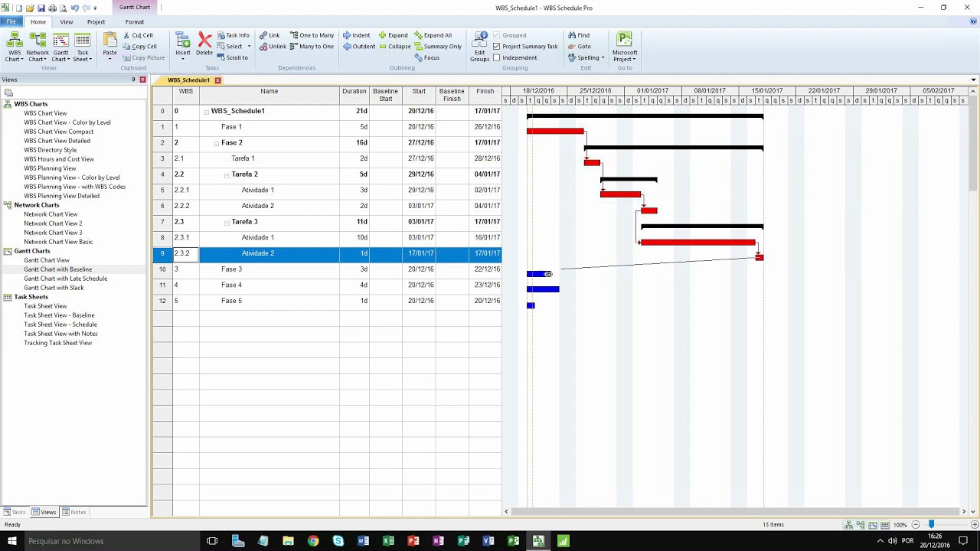Click the One to Many dependency button
Image resolution: width=980 pixels, height=551 pixels.
pos(312,35)
